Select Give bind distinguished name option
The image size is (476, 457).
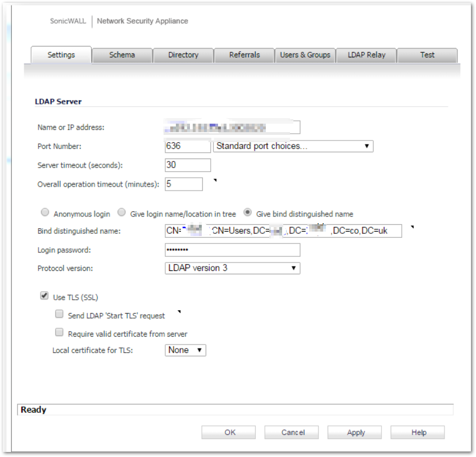click(x=247, y=213)
